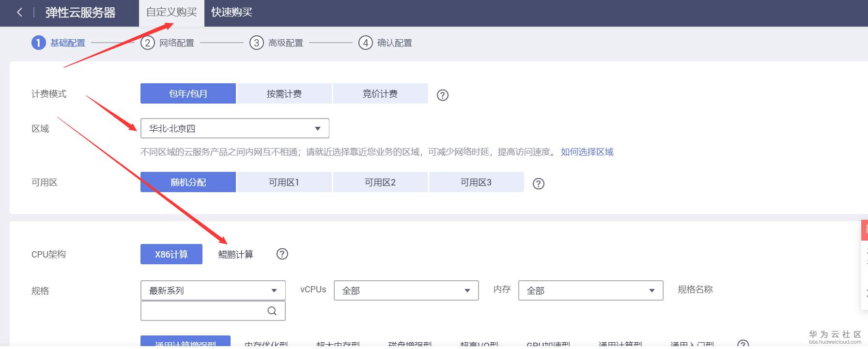Choose 竞价计费 billing mode
This screenshot has height=349, width=868.
(x=380, y=93)
